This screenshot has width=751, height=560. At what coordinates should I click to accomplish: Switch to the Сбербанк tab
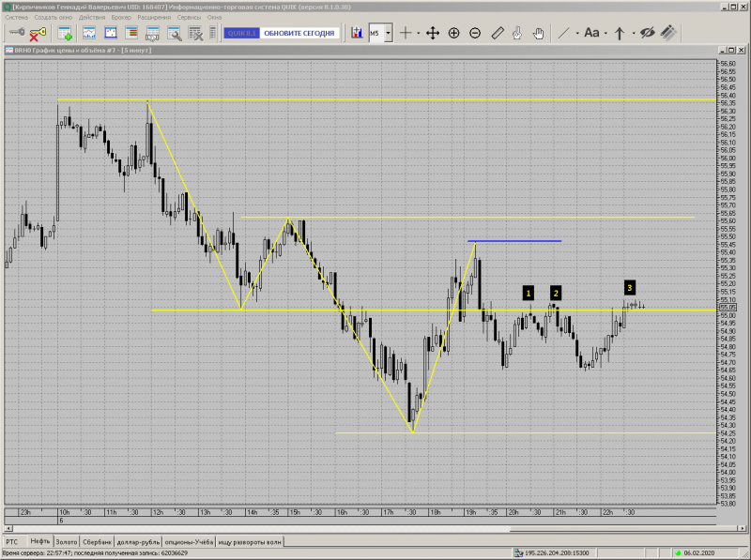[98, 542]
